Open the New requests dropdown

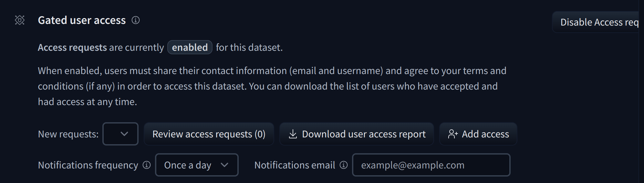tap(120, 134)
